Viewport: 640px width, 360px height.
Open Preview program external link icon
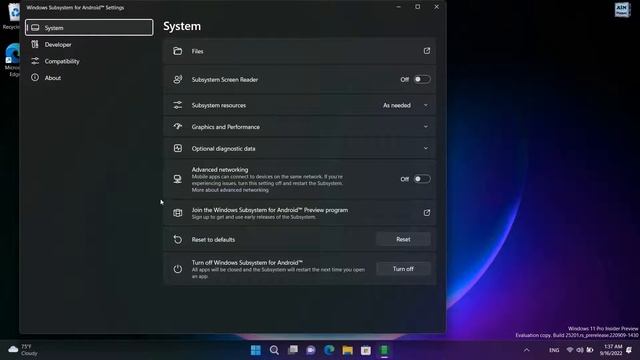pyautogui.click(x=427, y=213)
